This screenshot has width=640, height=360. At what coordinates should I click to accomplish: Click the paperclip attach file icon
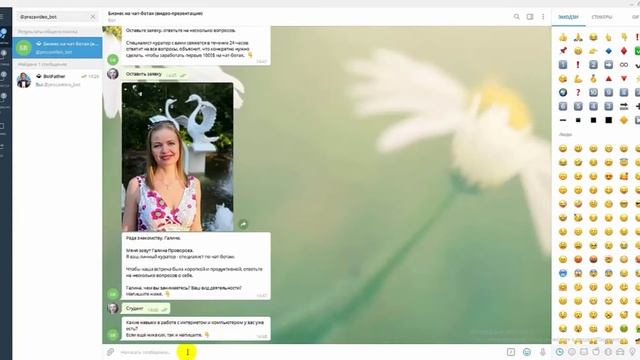click(x=110, y=352)
